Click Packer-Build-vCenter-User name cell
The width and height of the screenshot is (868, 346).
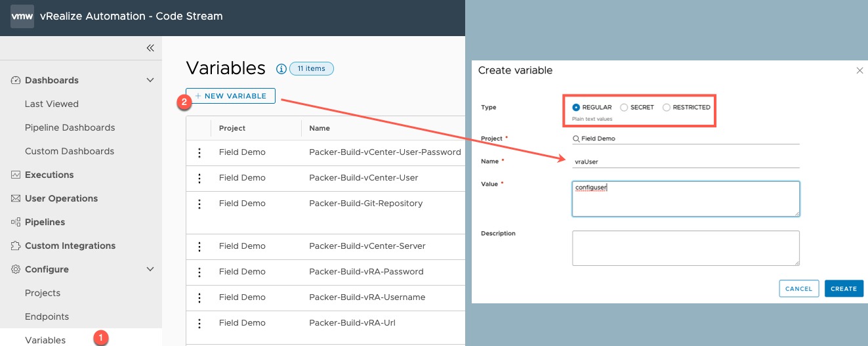tap(363, 178)
